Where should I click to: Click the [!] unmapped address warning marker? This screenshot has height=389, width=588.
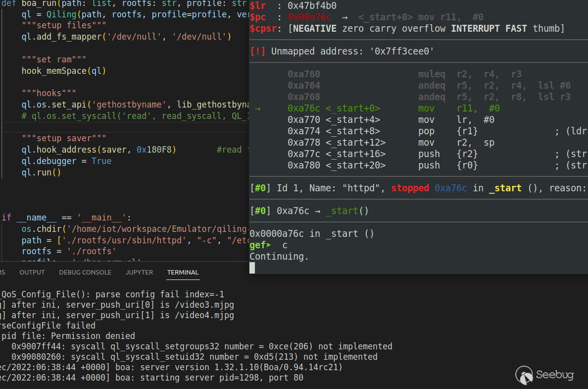[258, 52]
